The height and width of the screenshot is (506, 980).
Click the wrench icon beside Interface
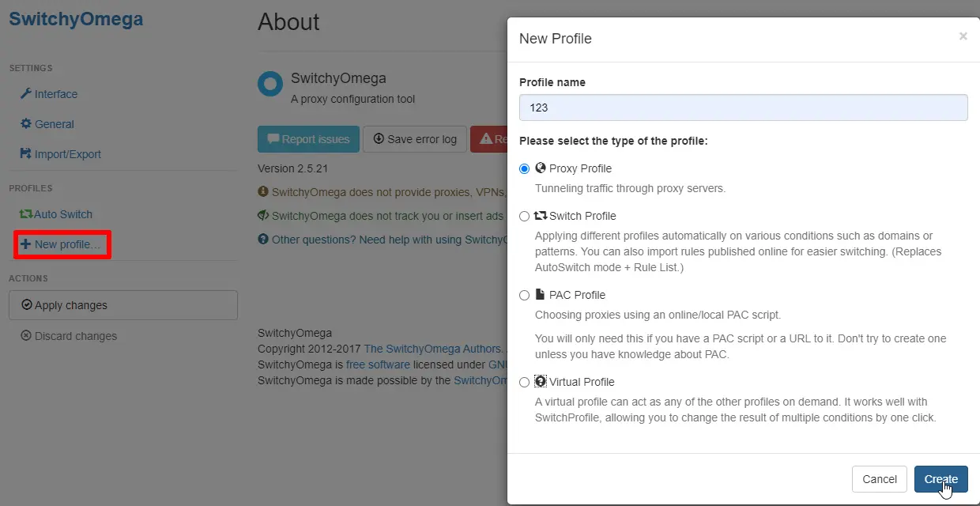click(26, 94)
